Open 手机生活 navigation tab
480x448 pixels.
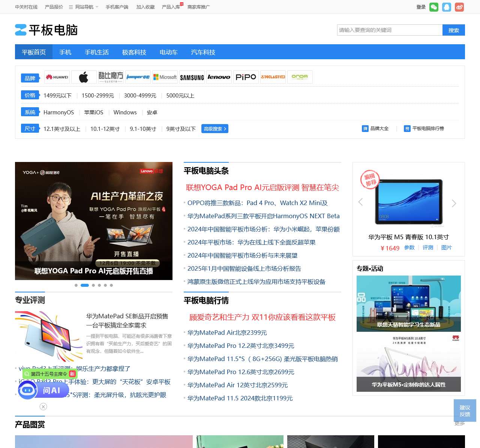point(97,52)
